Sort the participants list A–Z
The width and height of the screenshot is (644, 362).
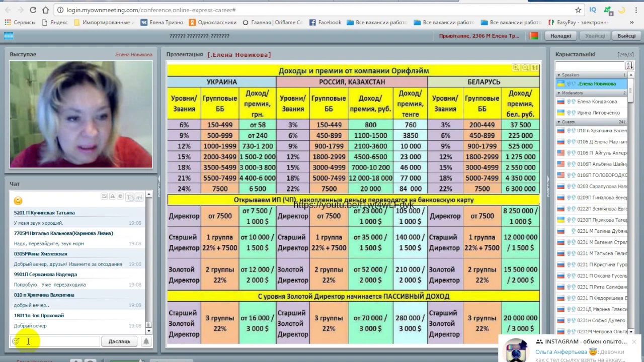629,66
